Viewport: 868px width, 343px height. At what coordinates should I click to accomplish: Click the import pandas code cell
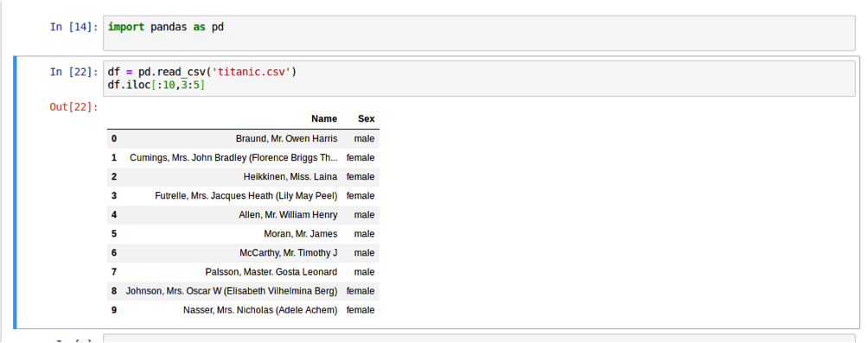[x=479, y=33]
